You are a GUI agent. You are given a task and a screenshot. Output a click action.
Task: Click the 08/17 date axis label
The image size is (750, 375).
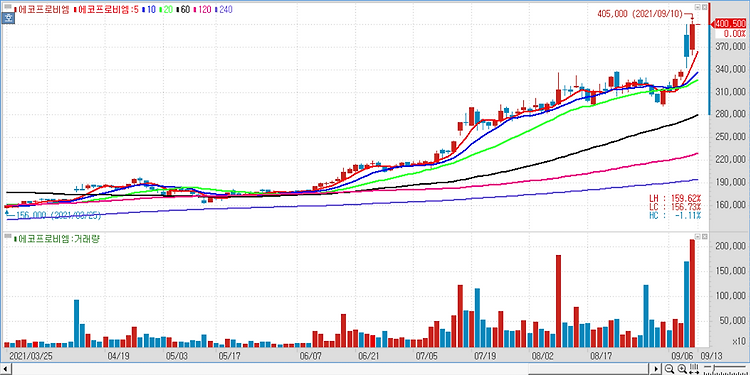pos(601,356)
